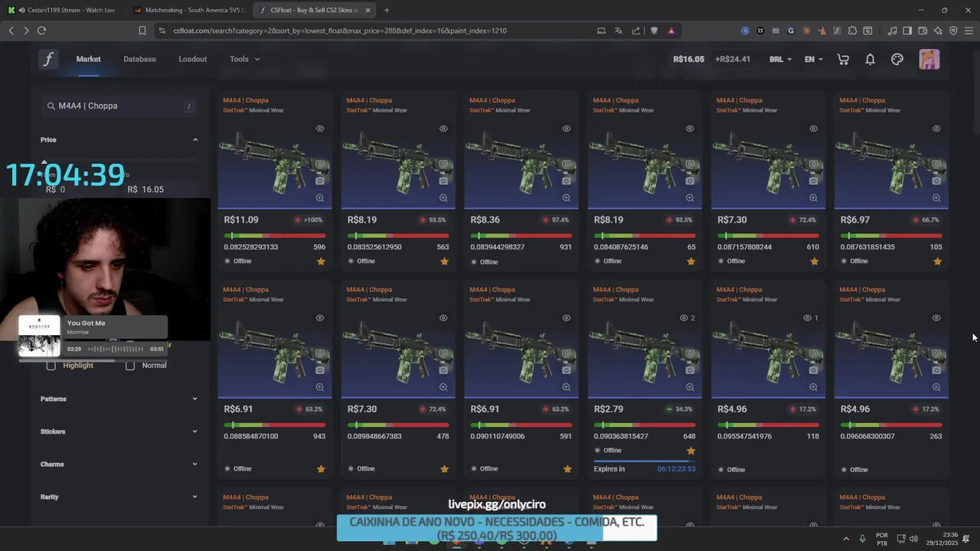Go back with the browser back arrow
This screenshot has width=980, height=551.
(x=11, y=31)
